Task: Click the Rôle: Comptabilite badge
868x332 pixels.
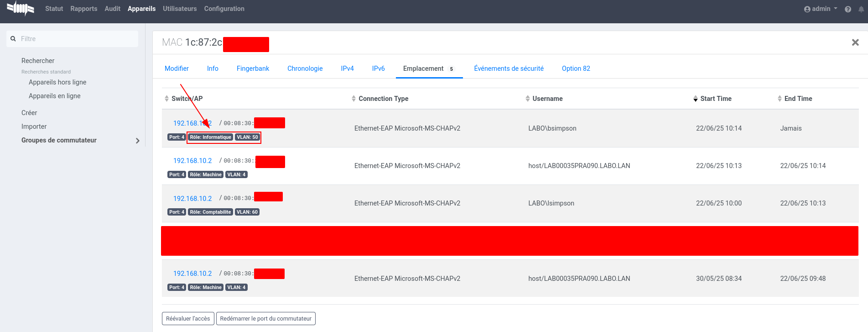Action: pos(211,212)
